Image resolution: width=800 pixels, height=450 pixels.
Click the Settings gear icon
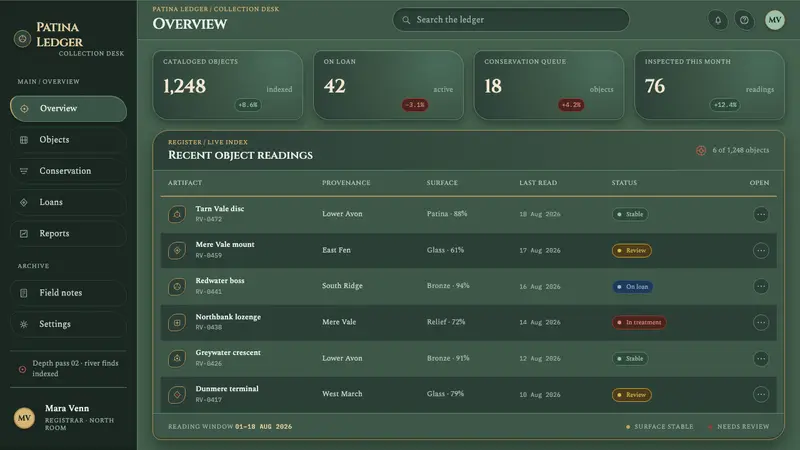click(24, 324)
